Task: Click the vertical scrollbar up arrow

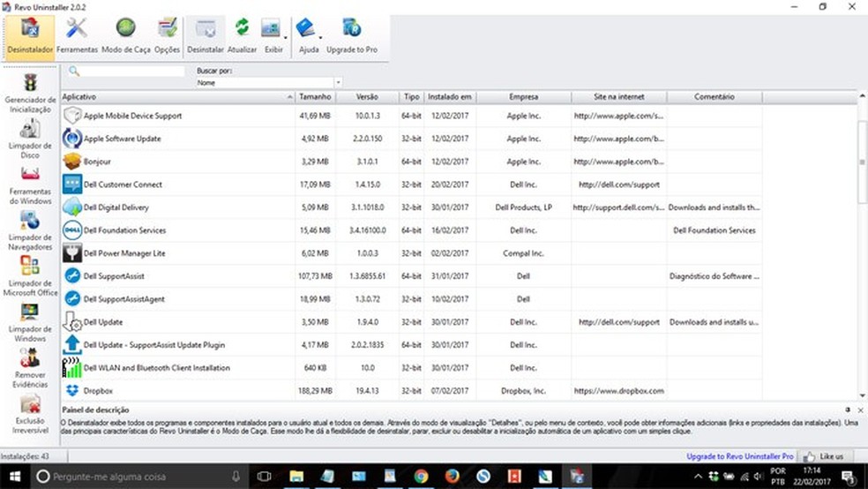Action: (863, 96)
